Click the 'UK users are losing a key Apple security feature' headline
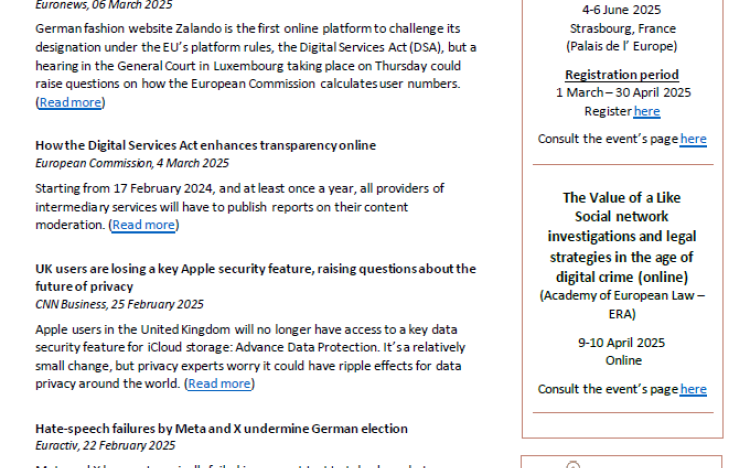 255,269
